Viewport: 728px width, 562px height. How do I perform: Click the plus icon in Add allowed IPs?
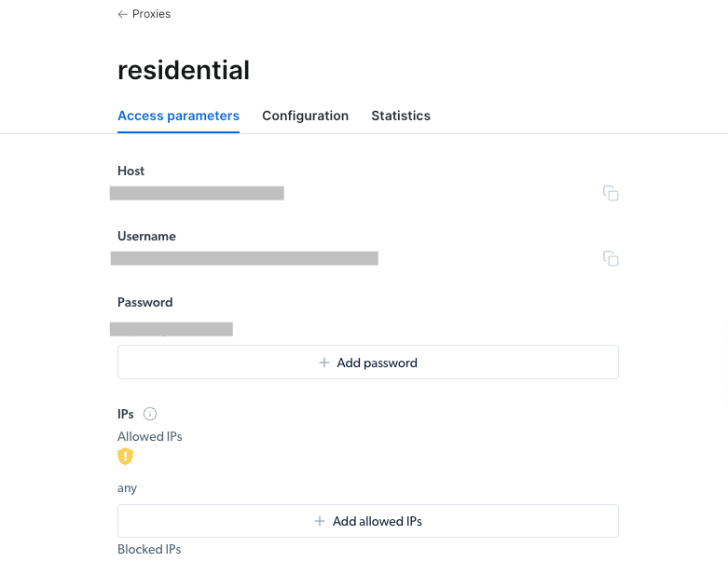[x=320, y=521]
